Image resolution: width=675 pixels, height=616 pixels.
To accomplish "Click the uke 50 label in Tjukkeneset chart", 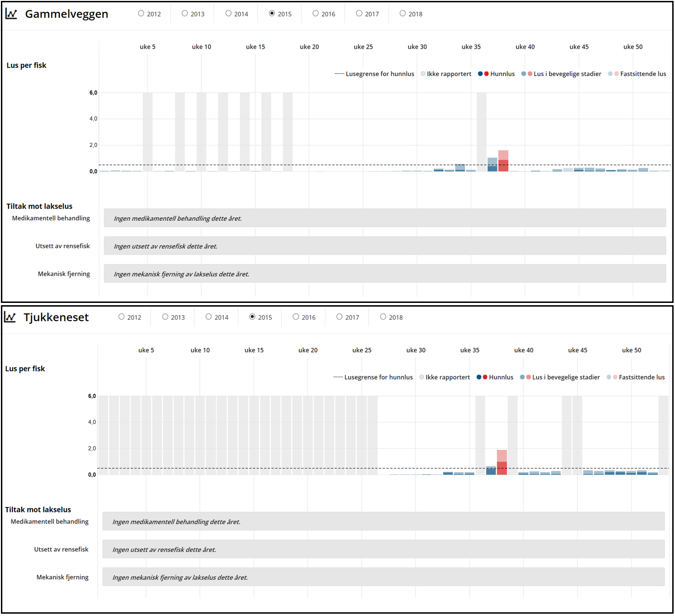I will (x=631, y=350).
